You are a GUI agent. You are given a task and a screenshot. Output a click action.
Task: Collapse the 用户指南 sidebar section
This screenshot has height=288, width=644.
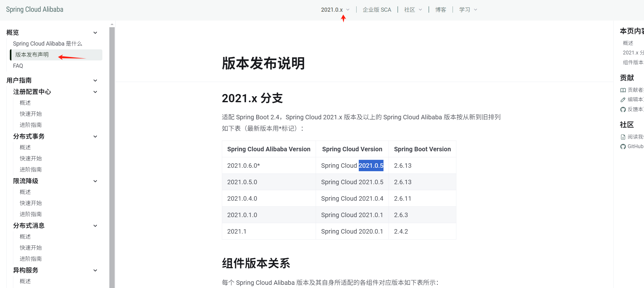point(95,80)
